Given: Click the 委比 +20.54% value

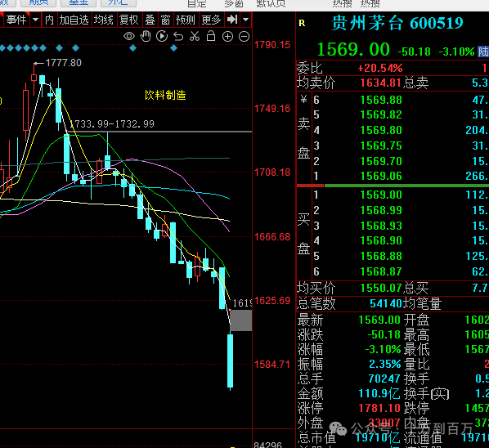Looking at the screenshot, I should [380, 68].
